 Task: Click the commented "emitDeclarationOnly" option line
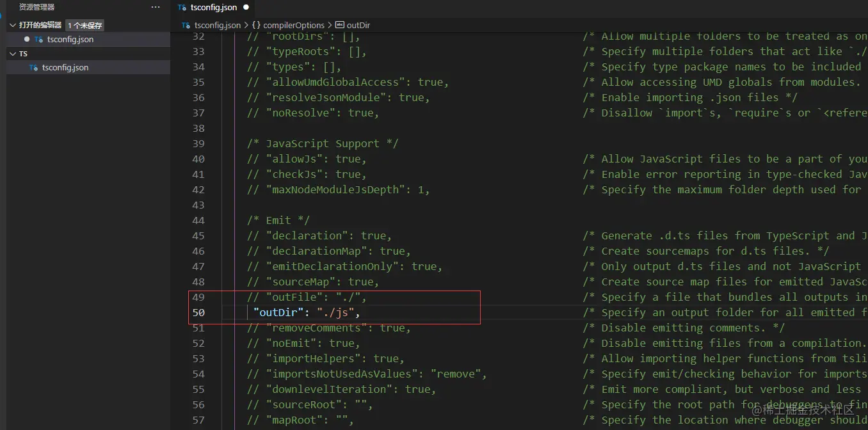pyautogui.click(x=345, y=266)
